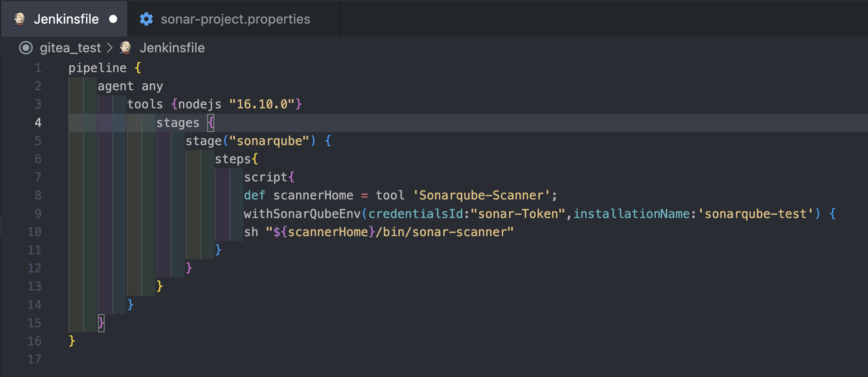This screenshot has width=868, height=377.
Task: Open the sonar-project.properties tab
Action: pyautogui.click(x=234, y=19)
